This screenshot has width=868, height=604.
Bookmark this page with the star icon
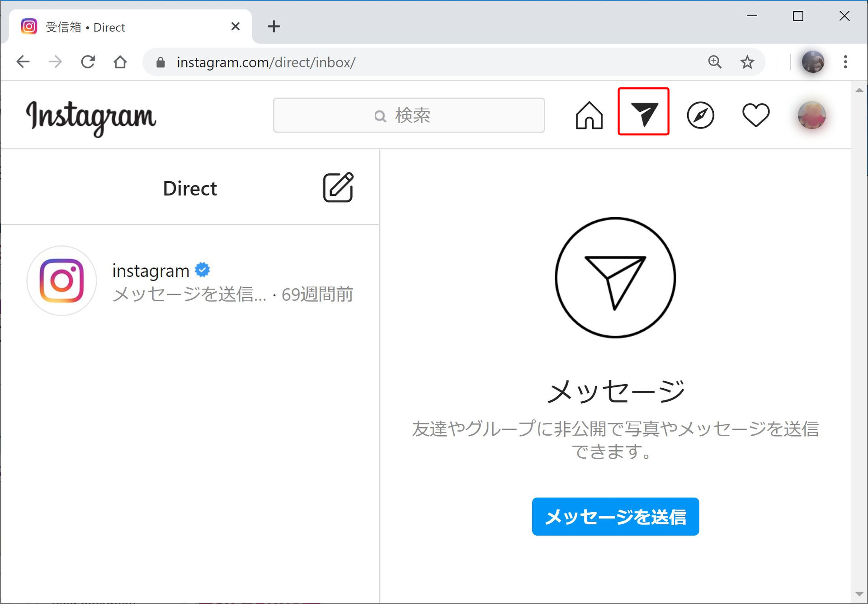747,62
